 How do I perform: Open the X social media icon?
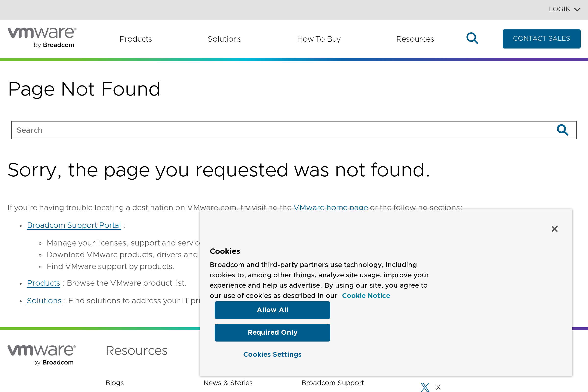click(425, 387)
